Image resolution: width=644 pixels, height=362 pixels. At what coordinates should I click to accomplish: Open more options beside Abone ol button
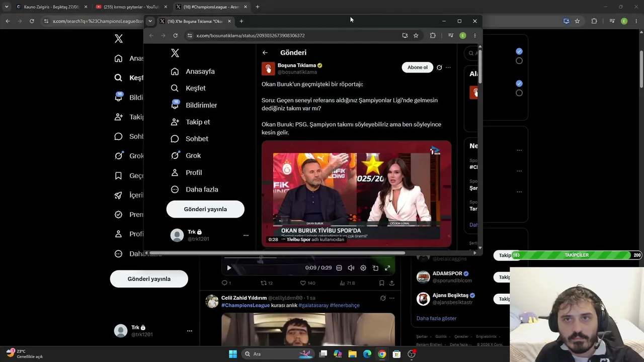pyautogui.click(x=448, y=67)
